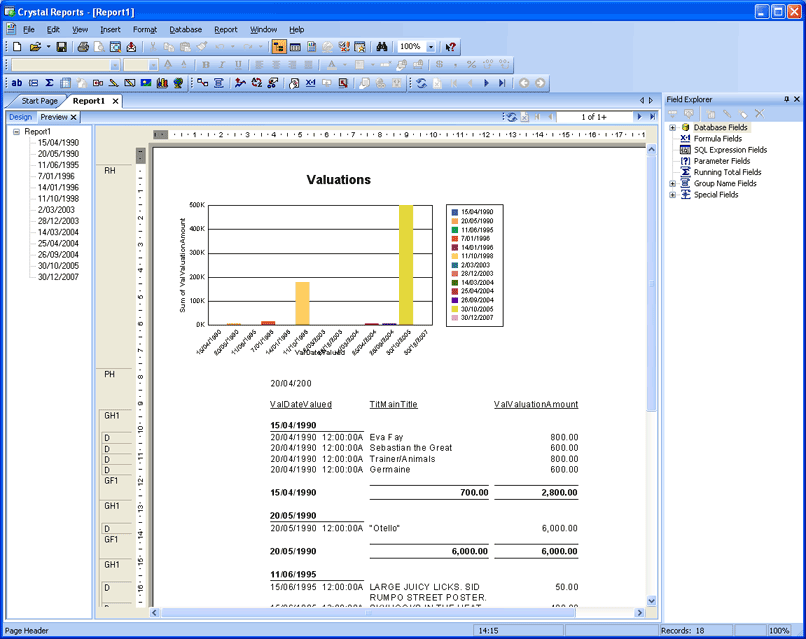Viewport: 806px width, 639px height.
Task: Switch to the Design tab
Action: [20, 117]
